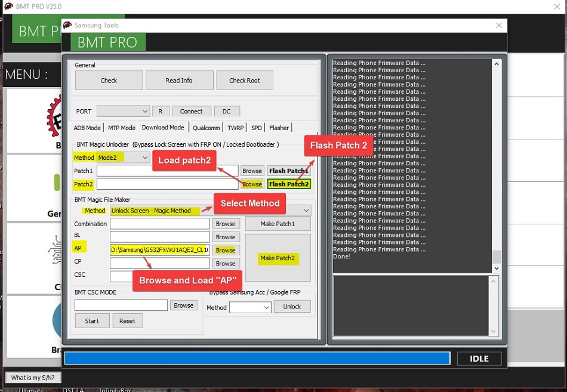Switch to the SPD tab

click(257, 128)
